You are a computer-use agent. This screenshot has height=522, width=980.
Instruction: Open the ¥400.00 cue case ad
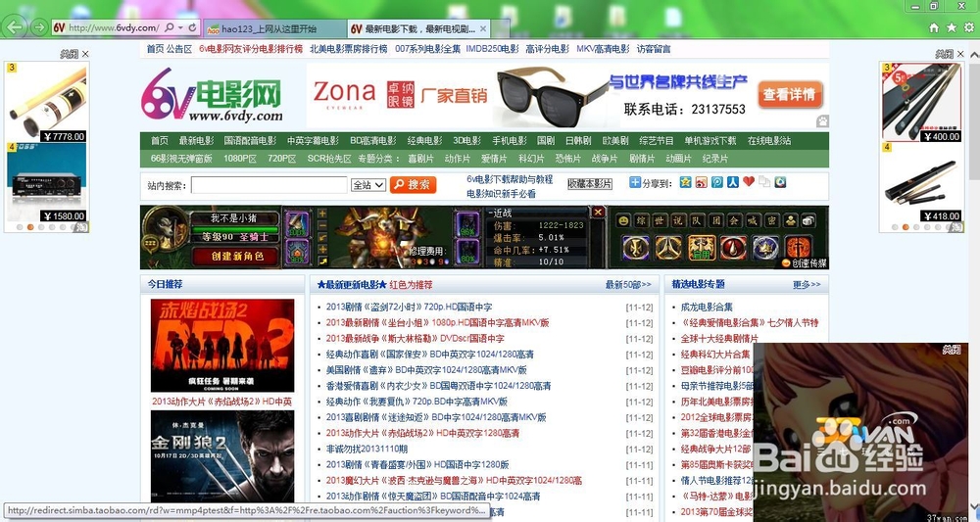pos(921,102)
